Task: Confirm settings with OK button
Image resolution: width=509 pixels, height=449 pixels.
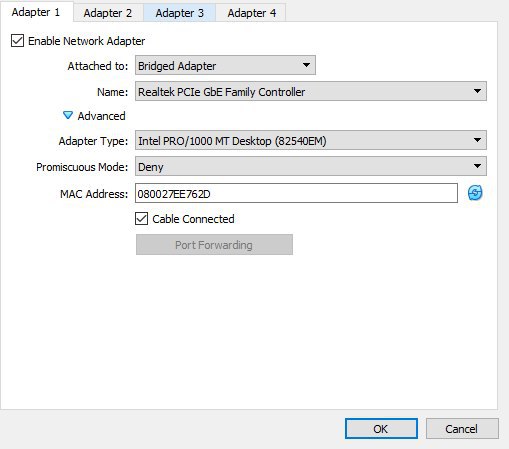Action: pyautogui.click(x=381, y=429)
